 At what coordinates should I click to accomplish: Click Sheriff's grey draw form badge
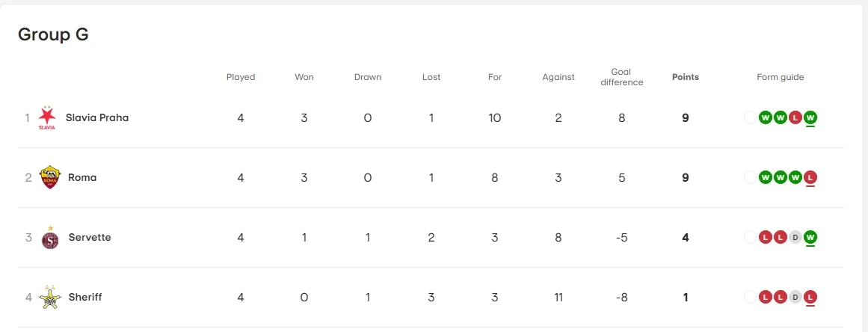point(795,297)
